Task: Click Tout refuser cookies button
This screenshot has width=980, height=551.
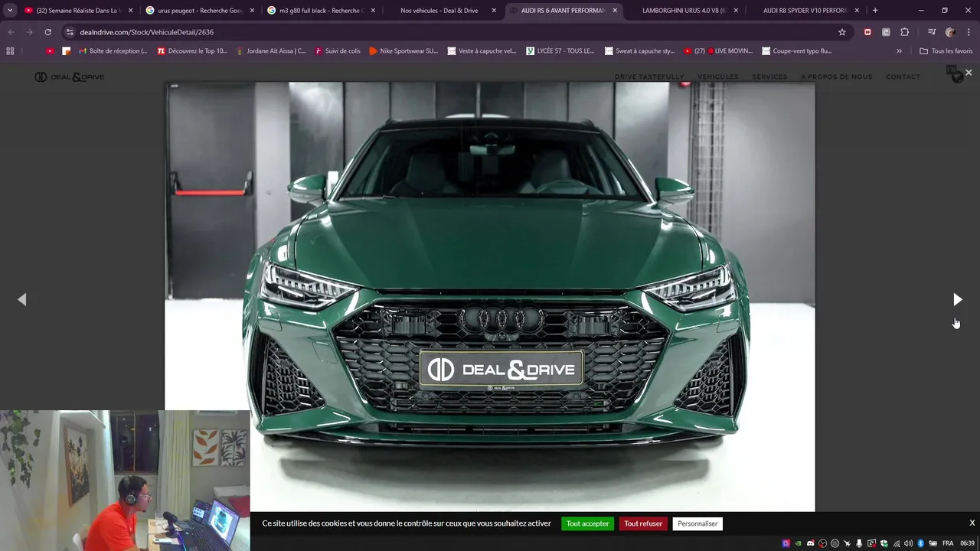Action: tap(643, 523)
